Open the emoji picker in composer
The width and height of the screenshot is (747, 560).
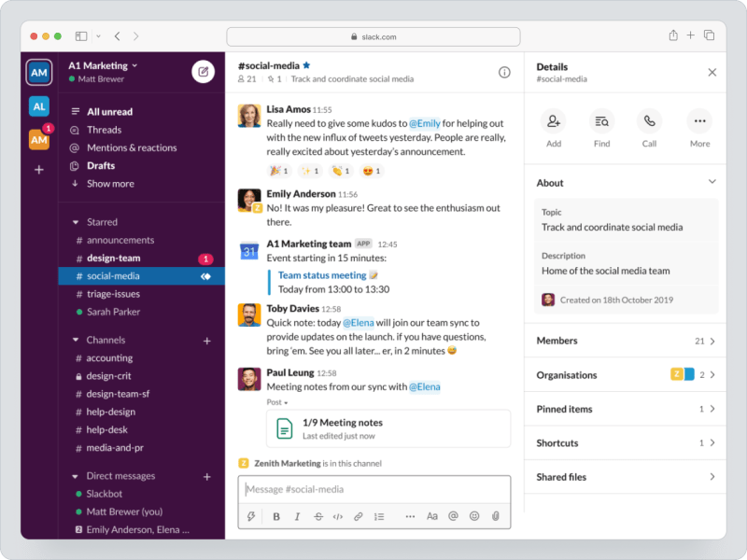(474, 516)
